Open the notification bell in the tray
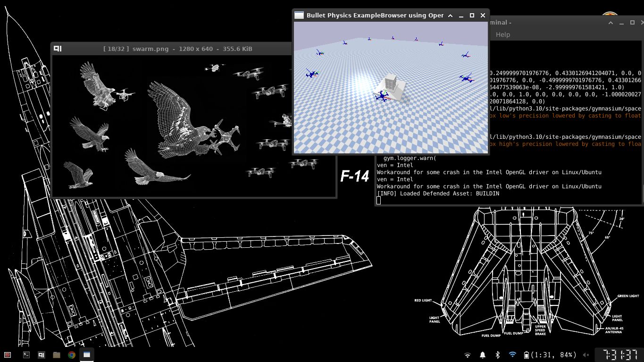 click(483, 354)
